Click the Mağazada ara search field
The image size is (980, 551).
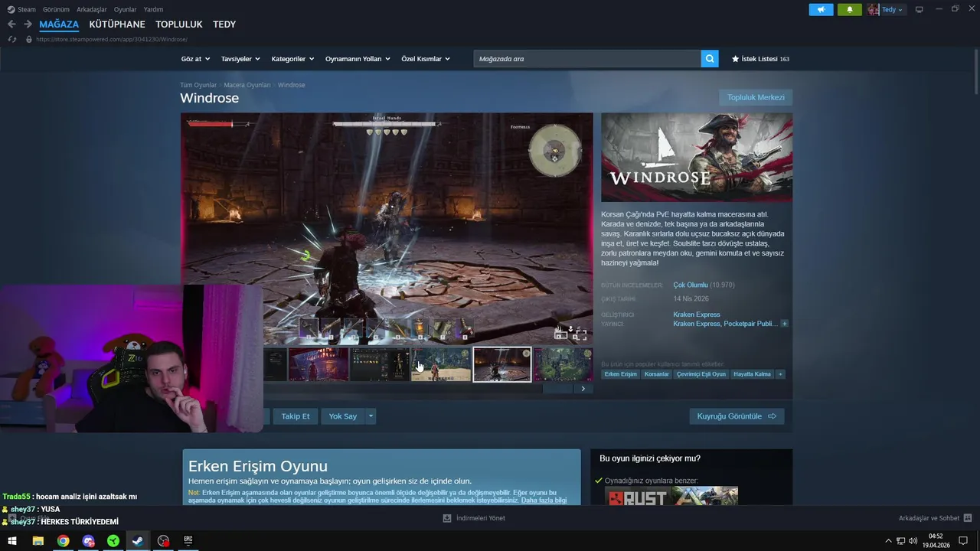(587, 59)
